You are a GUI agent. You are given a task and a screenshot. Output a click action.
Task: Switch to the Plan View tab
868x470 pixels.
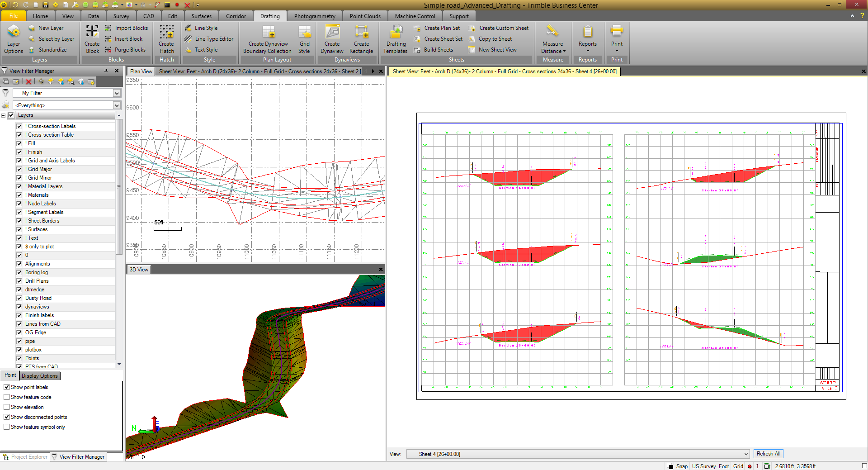pos(141,71)
